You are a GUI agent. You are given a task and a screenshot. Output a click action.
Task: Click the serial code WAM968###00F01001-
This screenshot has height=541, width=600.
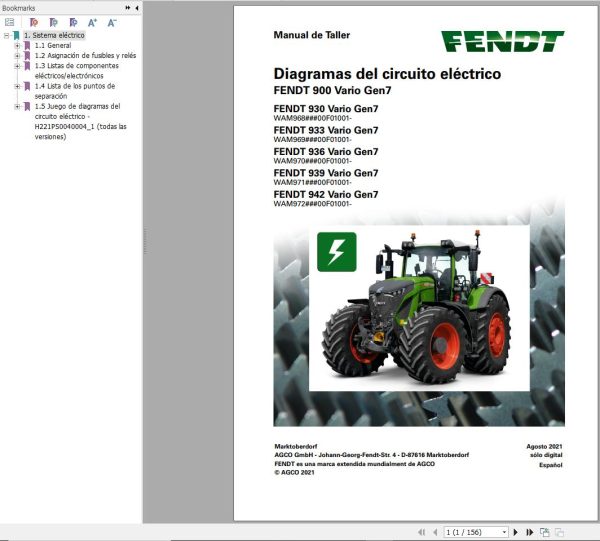click(x=313, y=118)
